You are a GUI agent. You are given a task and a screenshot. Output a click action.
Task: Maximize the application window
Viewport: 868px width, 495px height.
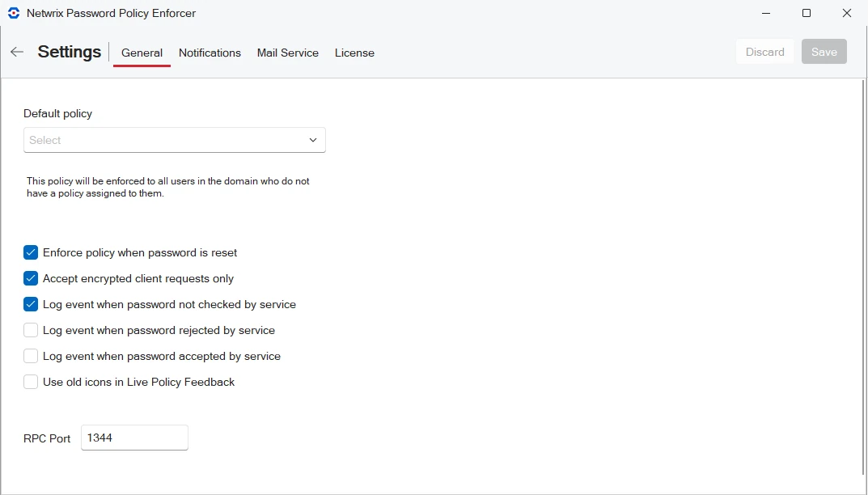click(x=807, y=13)
